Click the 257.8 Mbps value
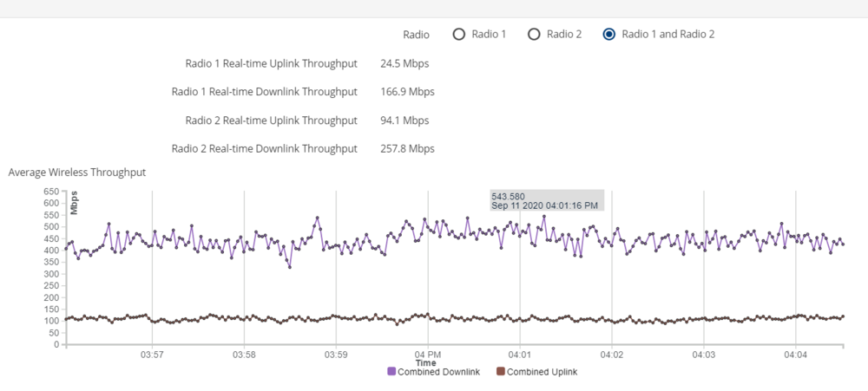This screenshot has height=391, width=868. [407, 149]
